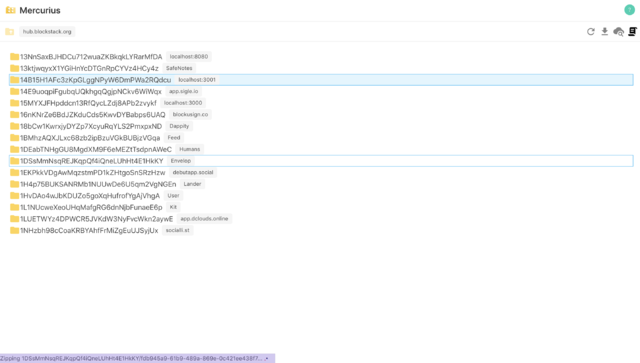Click the folder icon of 18bCw1KwrxjyDYZp row

(x=14, y=126)
